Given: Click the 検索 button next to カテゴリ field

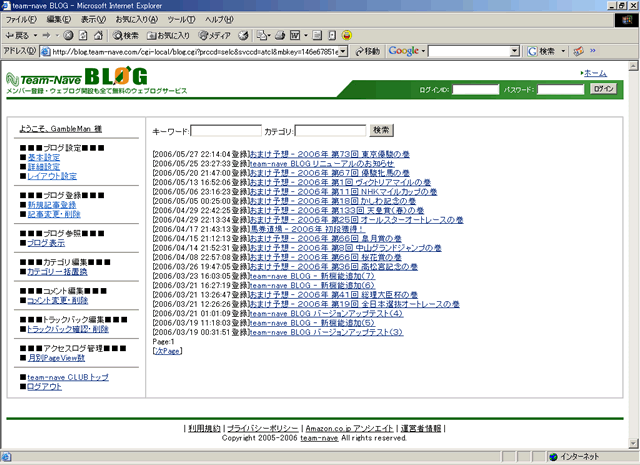Looking at the screenshot, I should point(382,130).
